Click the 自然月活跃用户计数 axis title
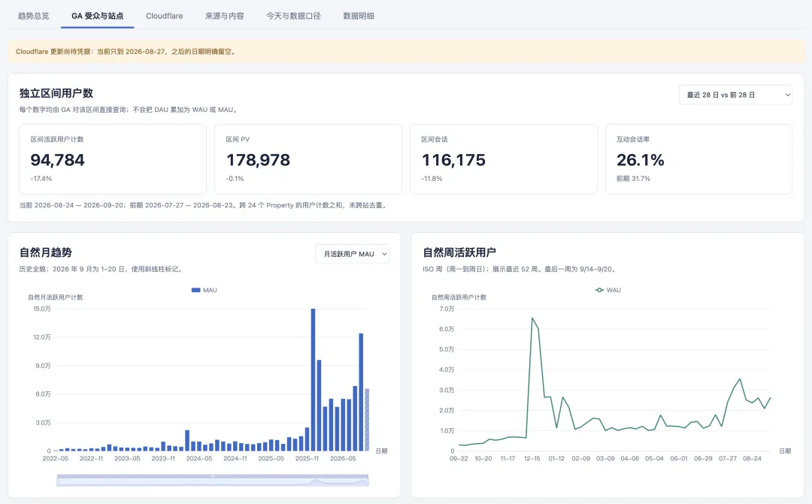The image size is (812, 504). (x=56, y=297)
